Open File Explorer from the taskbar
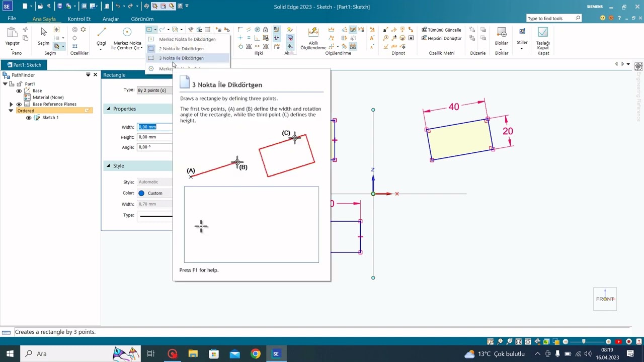This screenshot has width=644, height=362. (193, 353)
